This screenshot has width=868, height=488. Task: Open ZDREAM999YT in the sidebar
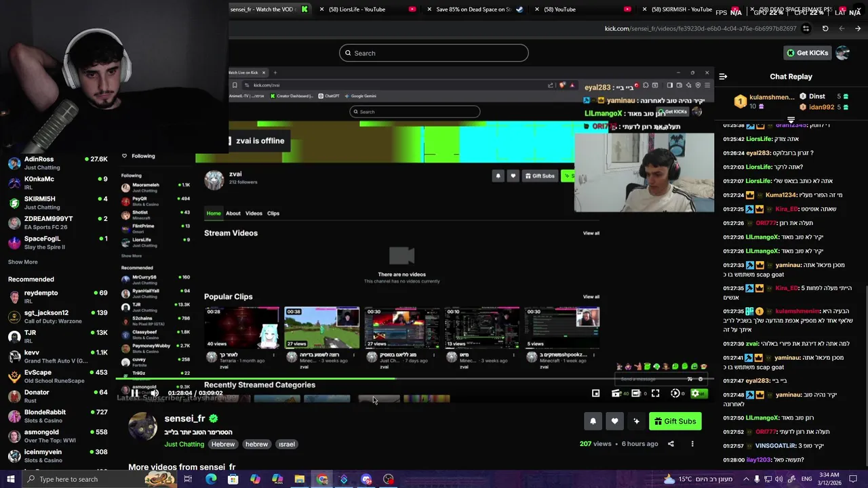58,223
